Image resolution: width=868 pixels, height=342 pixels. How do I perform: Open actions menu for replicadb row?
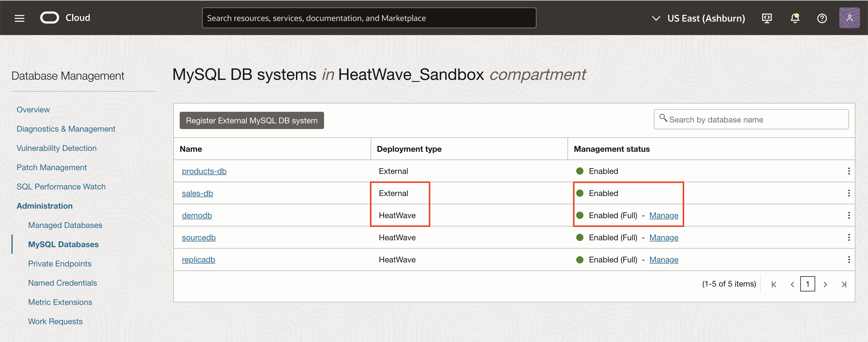point(848,260)
